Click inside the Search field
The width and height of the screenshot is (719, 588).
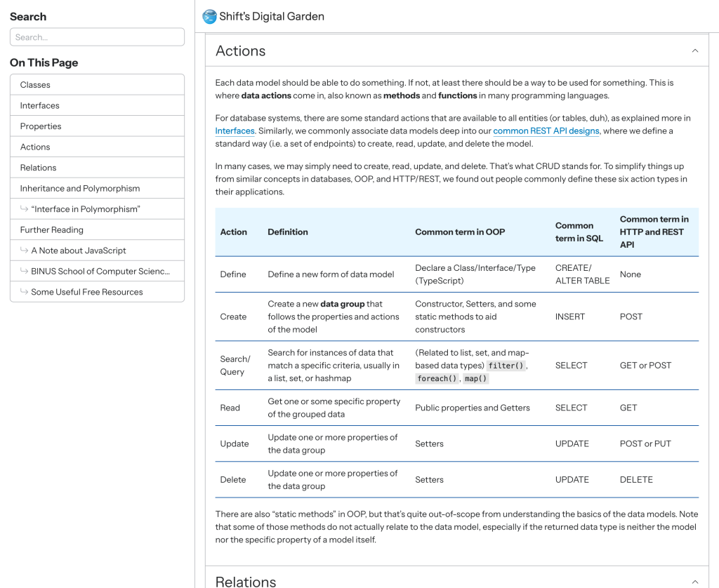(97, 36)
